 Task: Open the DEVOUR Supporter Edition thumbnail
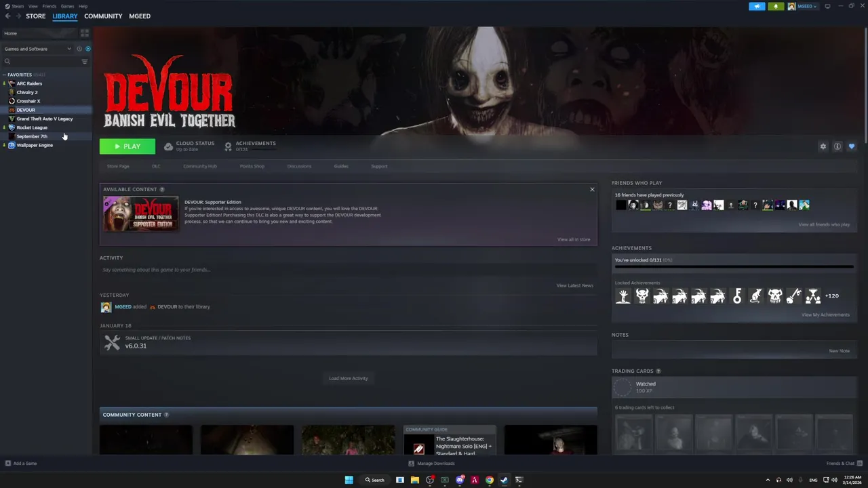coord(140,213)
